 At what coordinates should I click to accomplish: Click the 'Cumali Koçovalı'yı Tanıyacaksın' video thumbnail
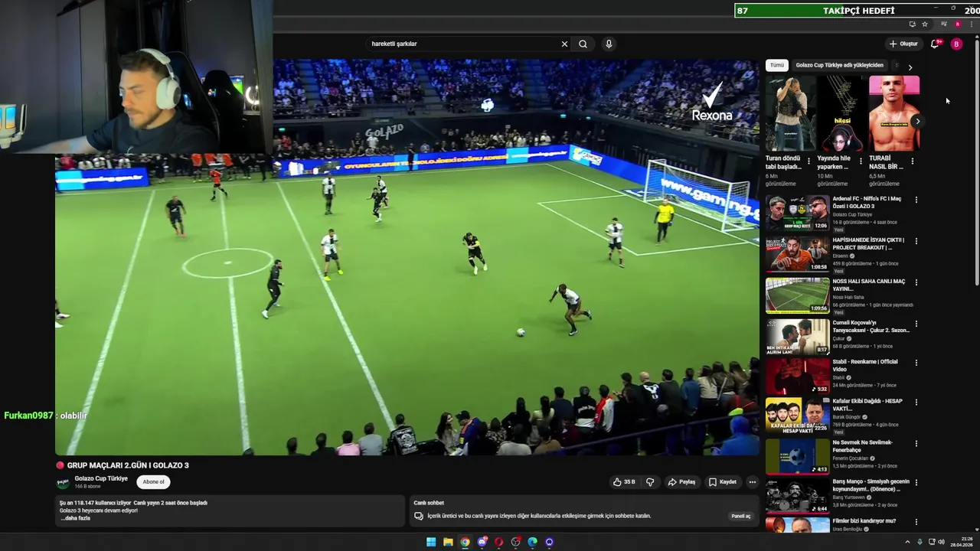[x=797, y=336]
